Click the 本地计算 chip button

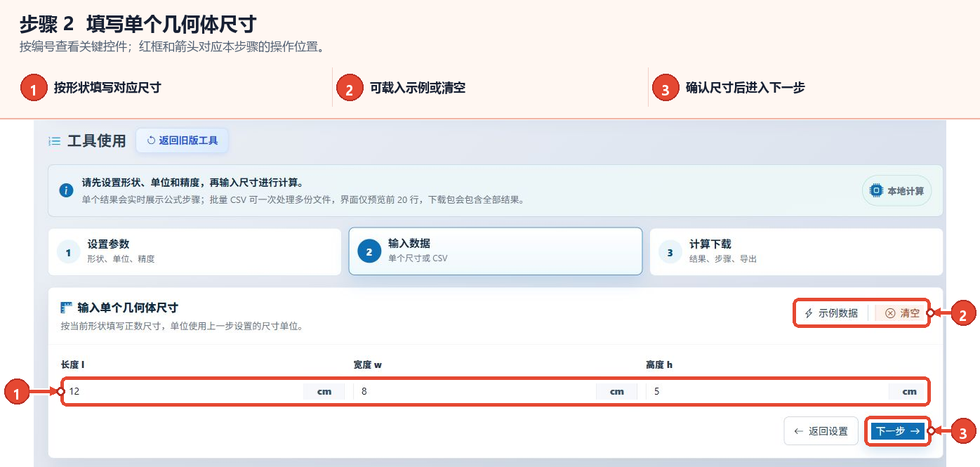click(x=896, y=190)
